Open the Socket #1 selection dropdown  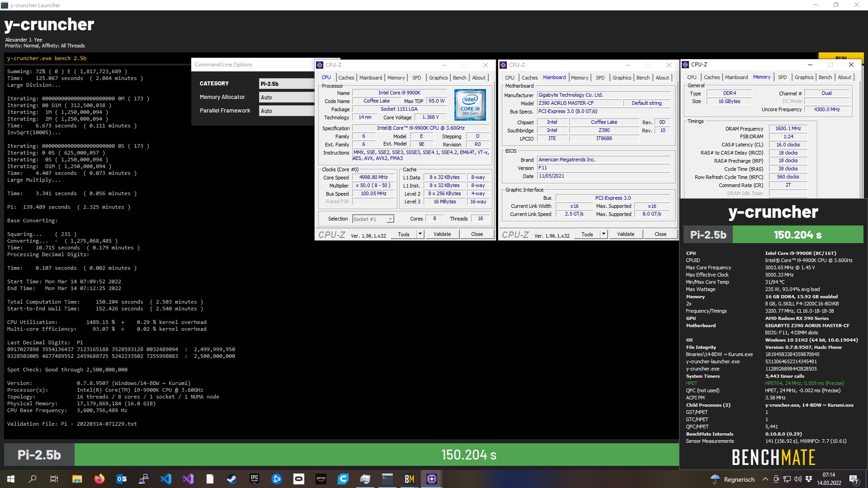[373, 219]
